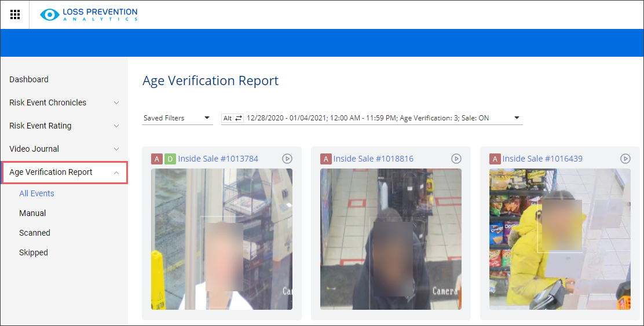Open the Saved Filters dropdown
Image resolution: width=644 pixels, height=326 pixels.
pyautogui.click(x=177, y=118)
